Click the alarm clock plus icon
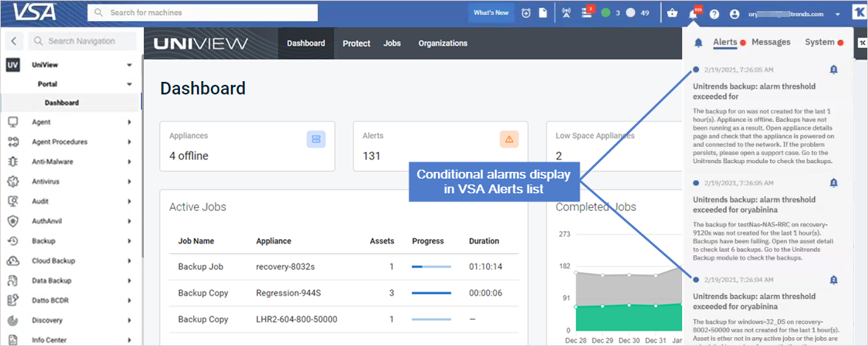 click(x=526, y=13)
